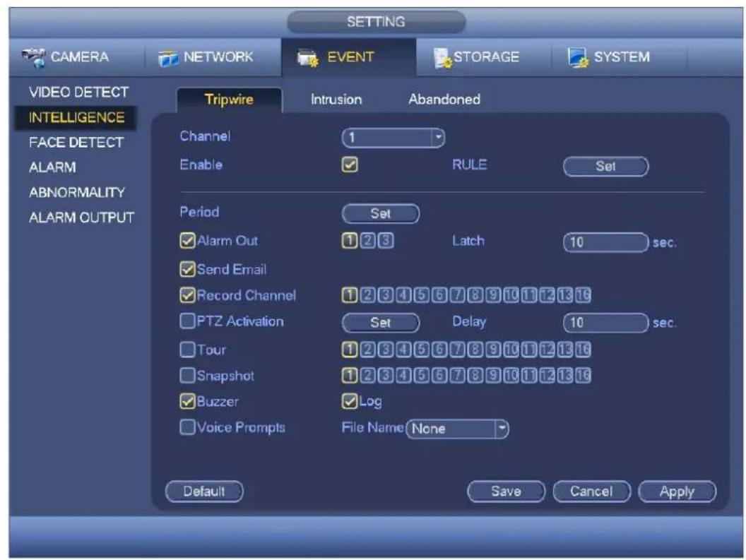Switch to the Intrusion tab
This screenshot has height=560, width=746.
pyautogui.click(x=336, y=100)
